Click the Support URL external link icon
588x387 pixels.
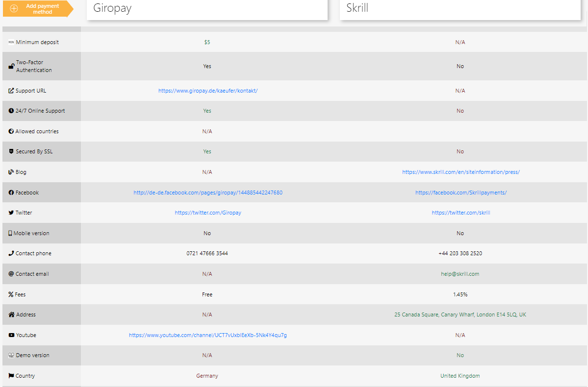coord(11,91)
